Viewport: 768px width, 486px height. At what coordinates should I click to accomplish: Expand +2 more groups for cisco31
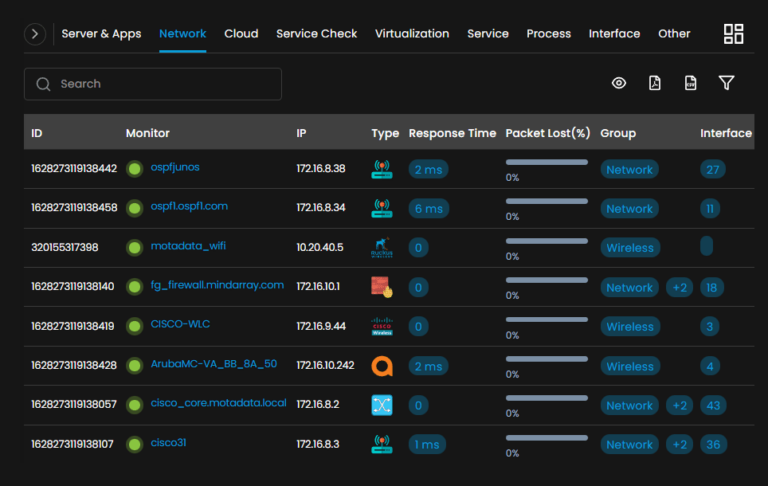[x=679, y=445]
